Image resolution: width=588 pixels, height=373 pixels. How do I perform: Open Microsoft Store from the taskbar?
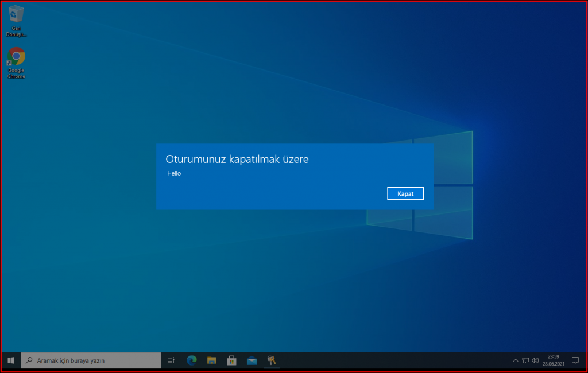231,360
